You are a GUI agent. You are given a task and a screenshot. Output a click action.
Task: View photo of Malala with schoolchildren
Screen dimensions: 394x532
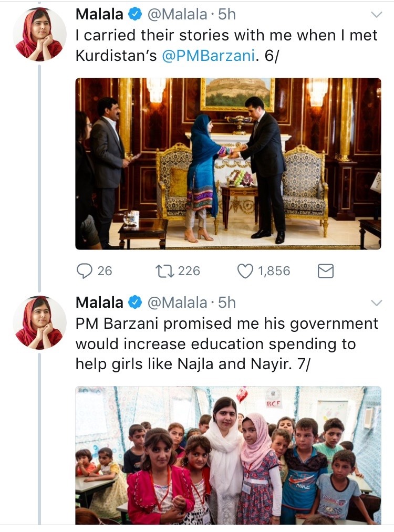228,455
